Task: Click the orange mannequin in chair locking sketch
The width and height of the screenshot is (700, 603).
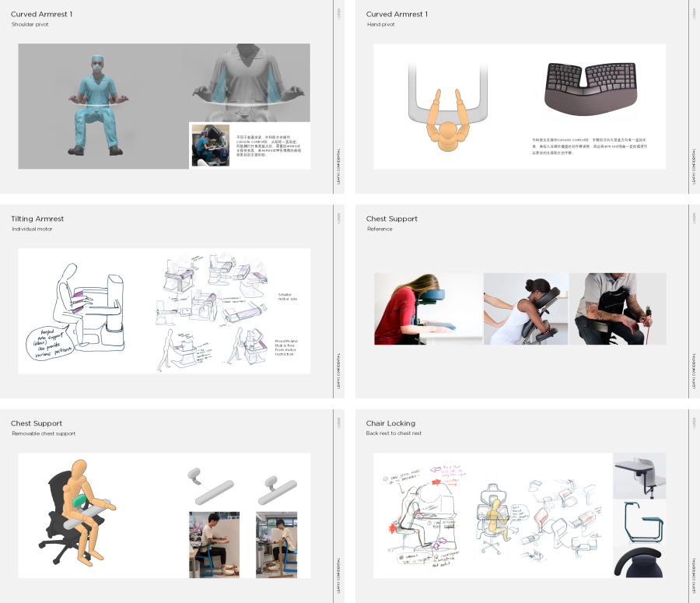Action: click(499, 517)
